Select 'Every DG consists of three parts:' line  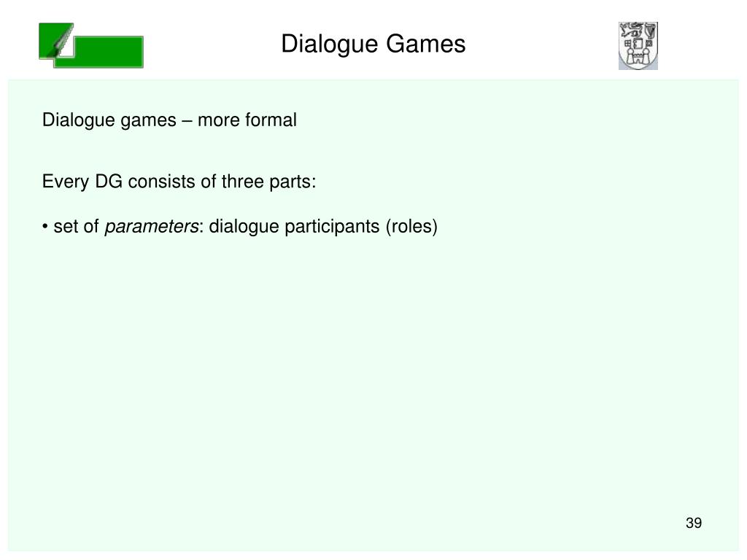179,182
